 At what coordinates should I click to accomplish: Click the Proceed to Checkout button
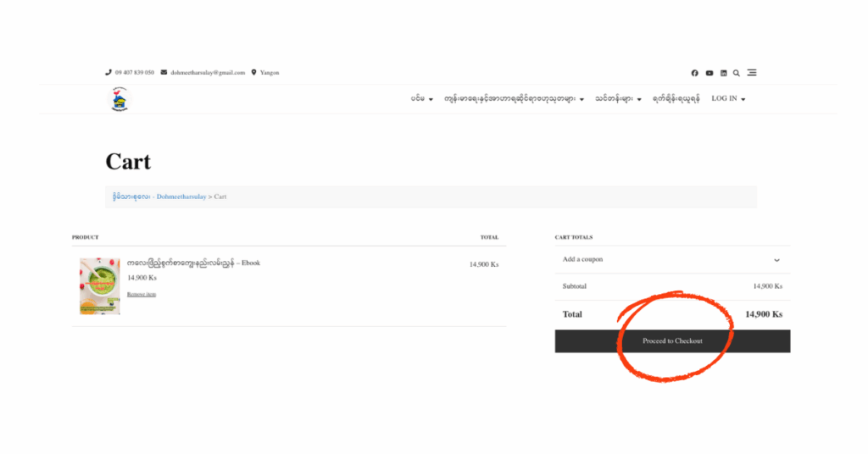(672, 341)
